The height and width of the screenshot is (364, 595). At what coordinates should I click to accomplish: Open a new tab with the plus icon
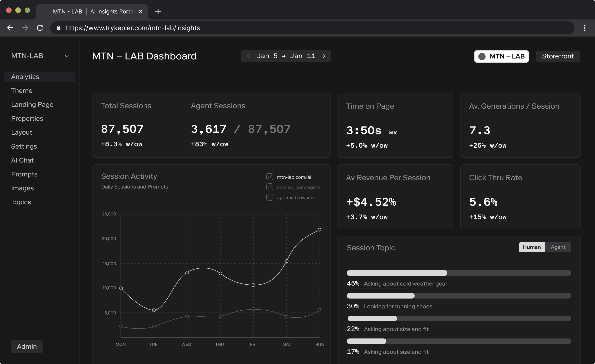point(158,12)
